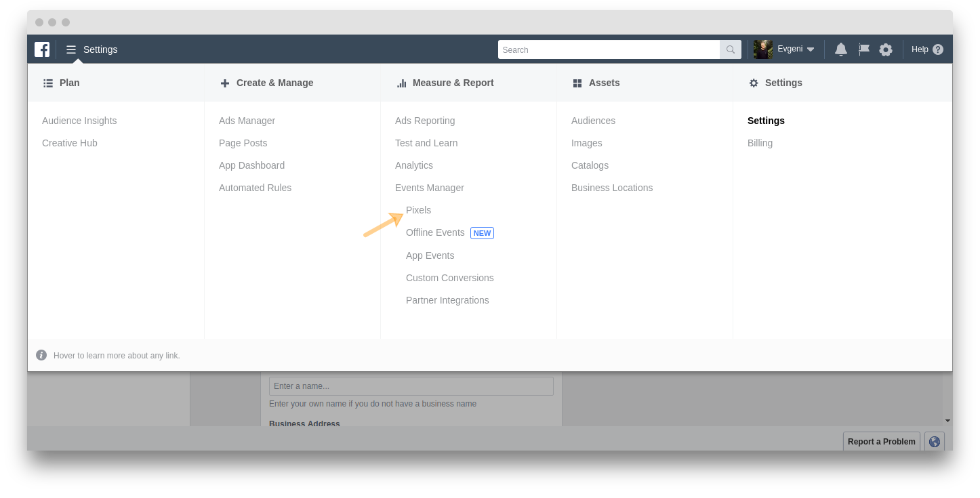Viewport: 980px width, 498px height.
Task: Open Automated Rules
Action: click(255, 188)
